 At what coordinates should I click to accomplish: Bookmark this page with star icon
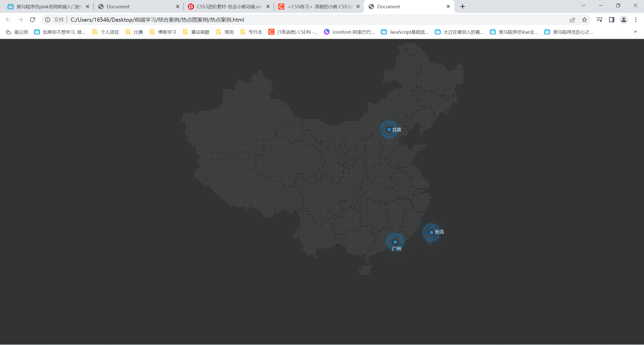point(584,20)
